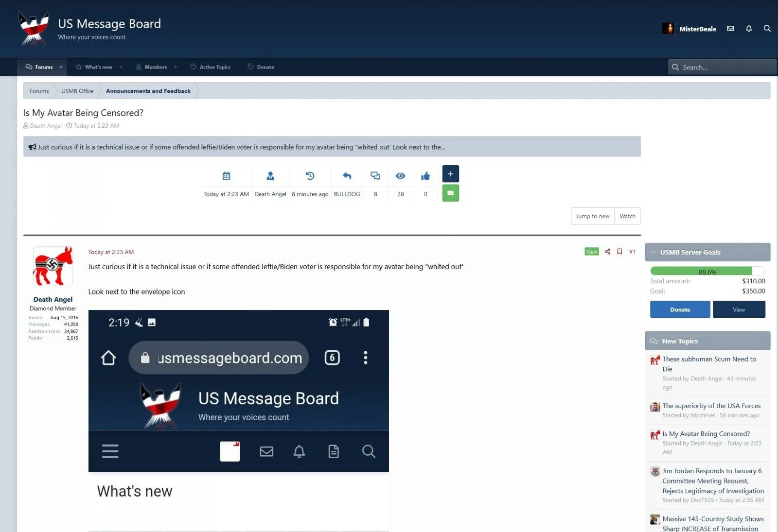Click avatar beside 'The superiority of the USA Forces'
The height and width of the screenshot is (532, 778).
pyautogui.click(x=655, y=407)
